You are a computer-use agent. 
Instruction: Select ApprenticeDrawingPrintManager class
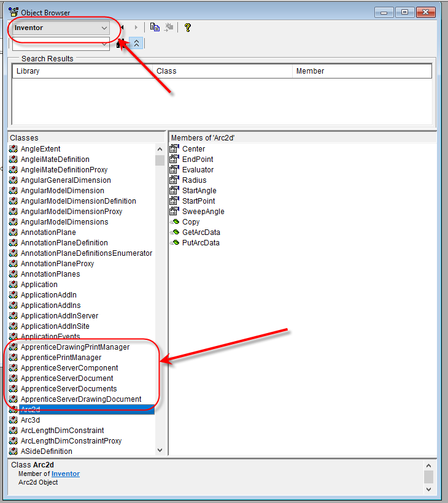click(75, 347)
